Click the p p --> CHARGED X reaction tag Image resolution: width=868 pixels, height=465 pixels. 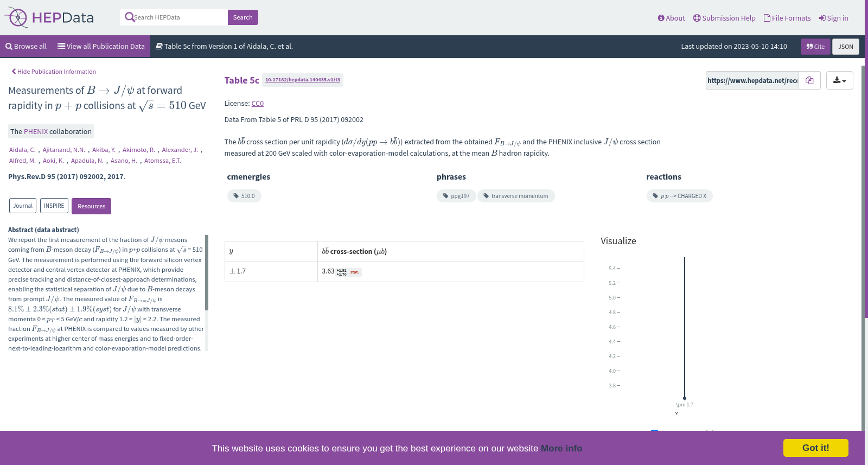679,196
